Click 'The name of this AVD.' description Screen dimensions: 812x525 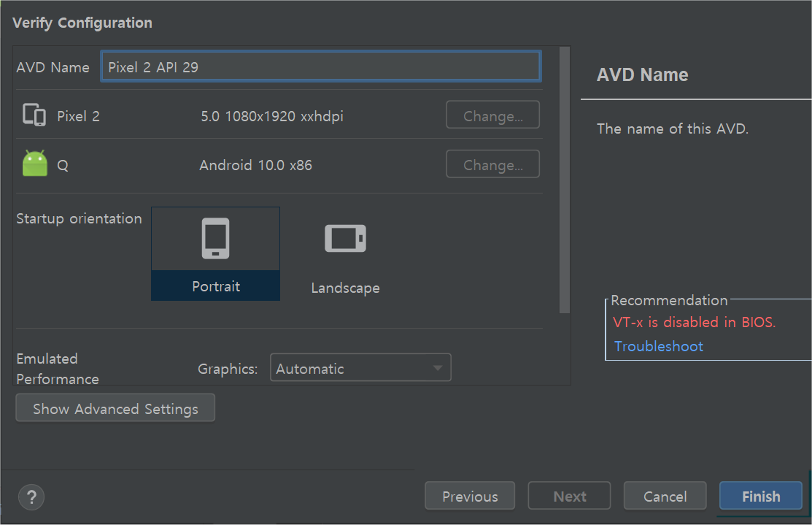[673, 129]
